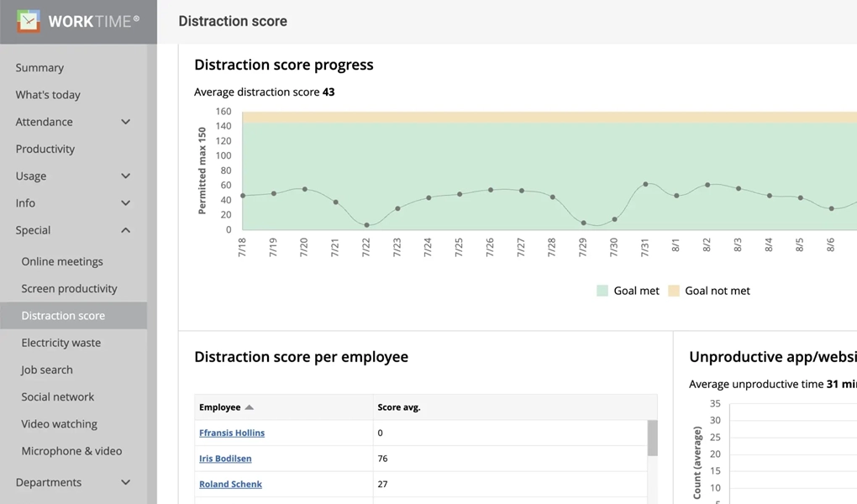Toggle the Goal not met legend swatch
Image resolution: width=857 pixels, height=504 pixels.
(x=674, y=291)
